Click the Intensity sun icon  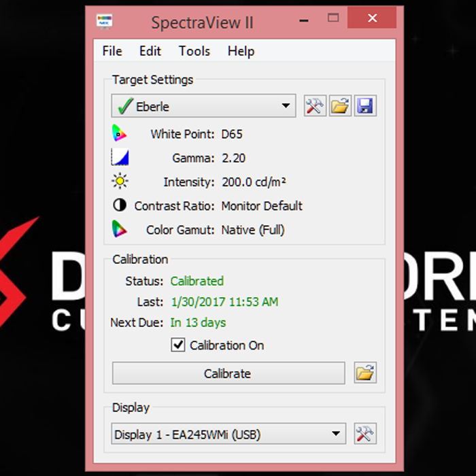tap(120, 181)
